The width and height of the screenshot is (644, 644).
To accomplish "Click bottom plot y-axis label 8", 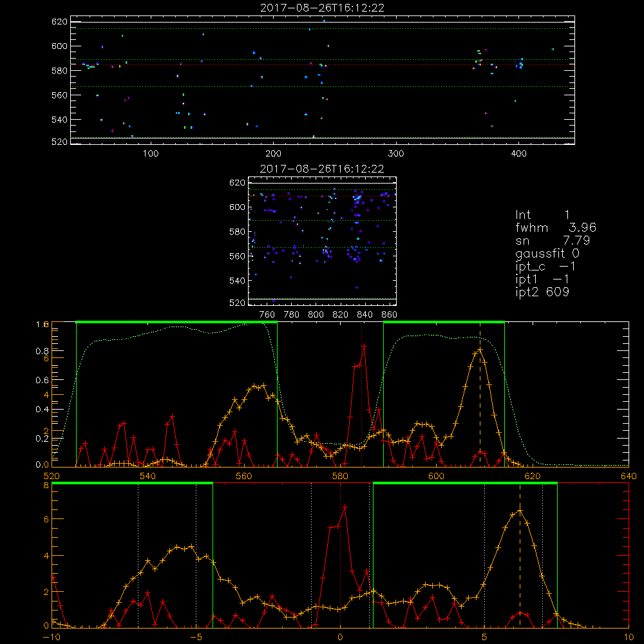I will point(46,486).
